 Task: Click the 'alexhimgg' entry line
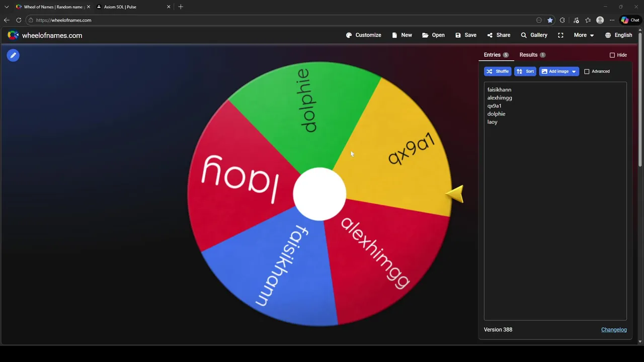point(500,98)
